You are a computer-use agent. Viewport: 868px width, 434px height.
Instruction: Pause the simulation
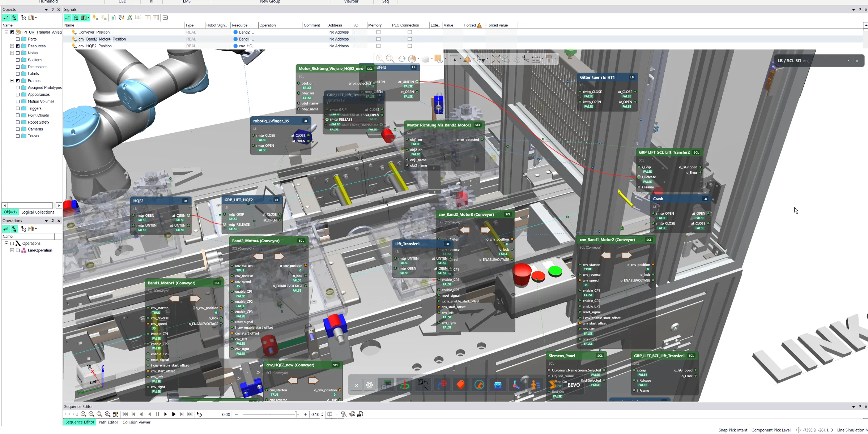pyautogui.click(x=158, y=414)
